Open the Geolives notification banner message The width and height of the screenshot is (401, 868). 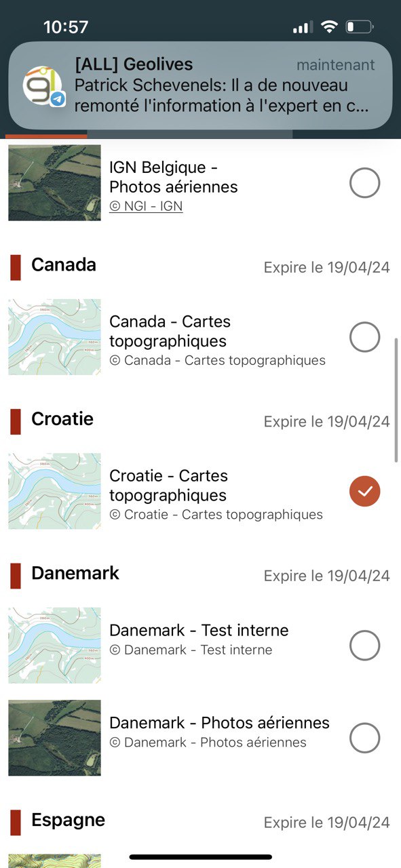click(200, 85)
